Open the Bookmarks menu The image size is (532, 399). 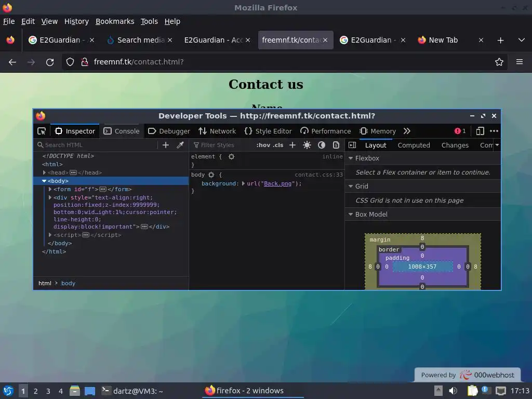[x=115, y=21]
